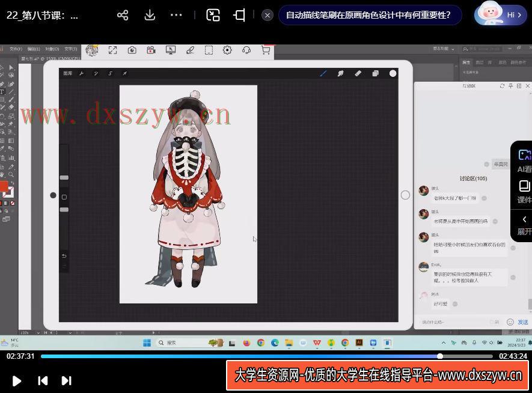The image size is (532, 393).
Task: Click the Illustrator red fill color swatch
Action: [4, 186]
